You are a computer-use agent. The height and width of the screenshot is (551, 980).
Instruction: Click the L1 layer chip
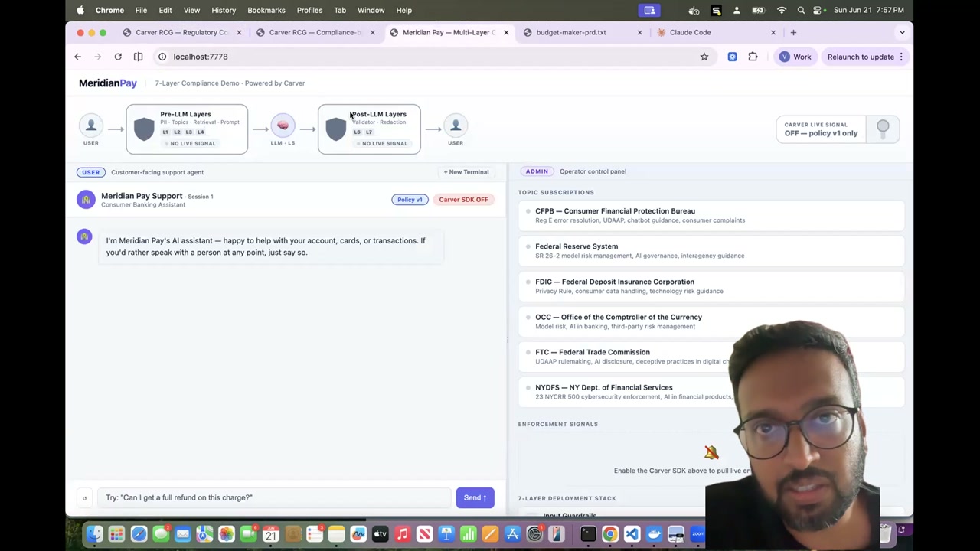click(x=165, y=132)
